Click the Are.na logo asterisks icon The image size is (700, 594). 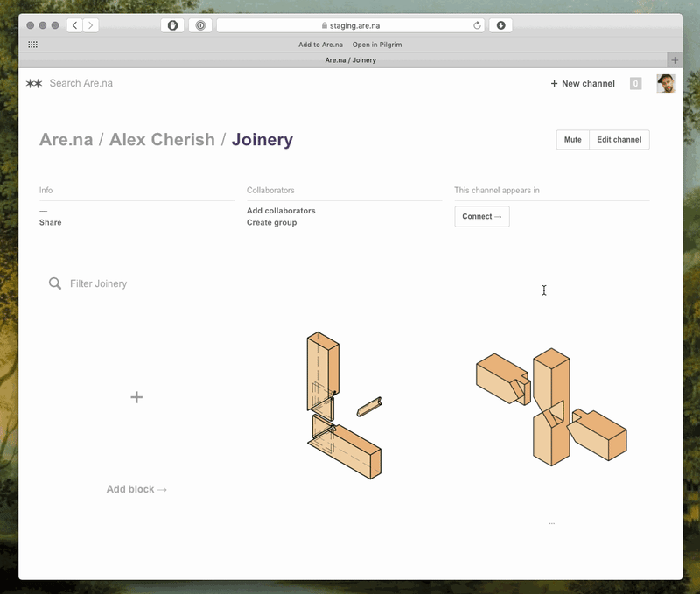pyautogui.click(x=34, y=83)
